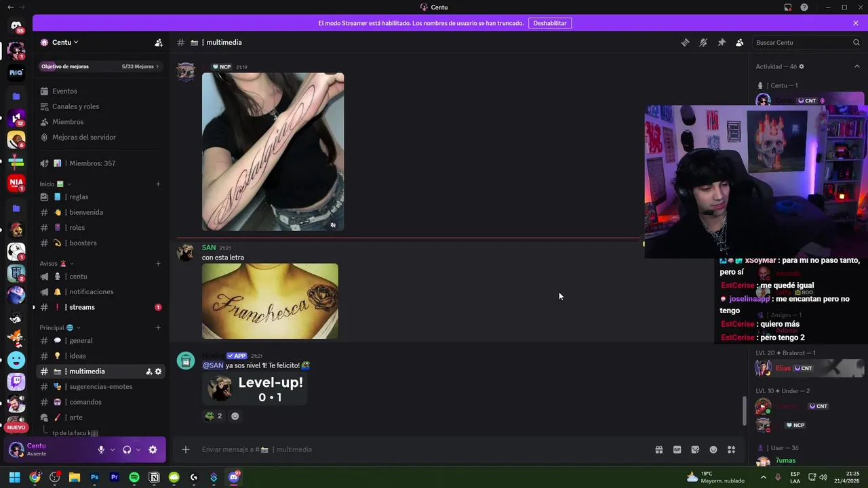
Task: Open the boosters channel
Action: [x=100, y=243]
